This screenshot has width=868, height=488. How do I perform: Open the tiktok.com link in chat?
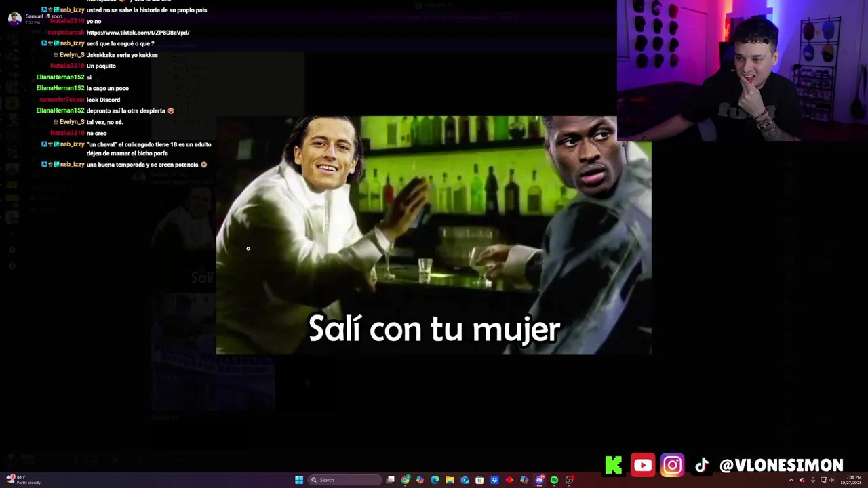(138, 33)
